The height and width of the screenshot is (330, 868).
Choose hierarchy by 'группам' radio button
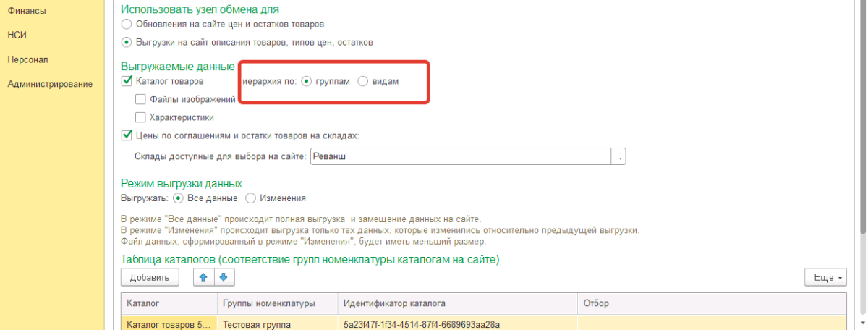306,81
